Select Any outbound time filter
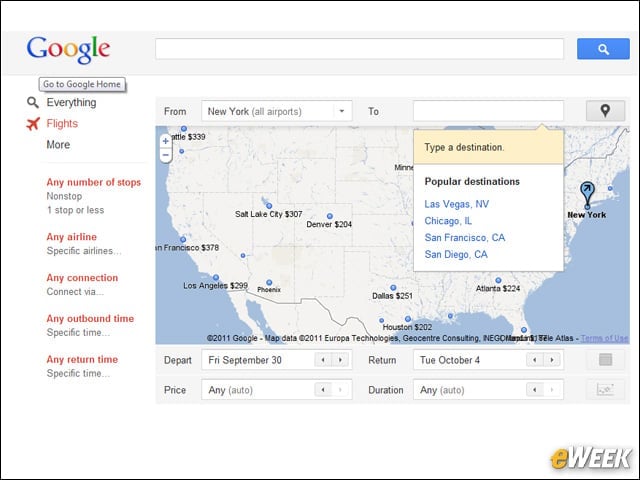This screenshot has height=480, width=640. [x=90, y=319]
